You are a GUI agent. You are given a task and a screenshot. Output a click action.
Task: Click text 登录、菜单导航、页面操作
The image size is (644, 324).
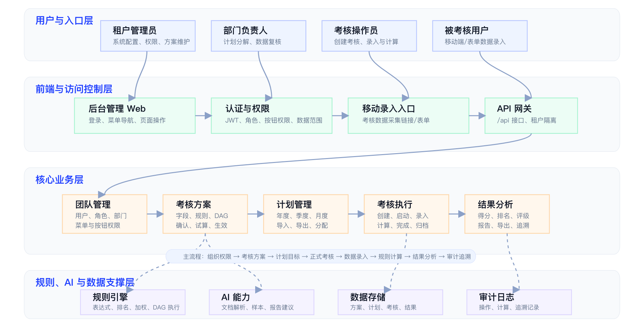[x=127, y=120]
